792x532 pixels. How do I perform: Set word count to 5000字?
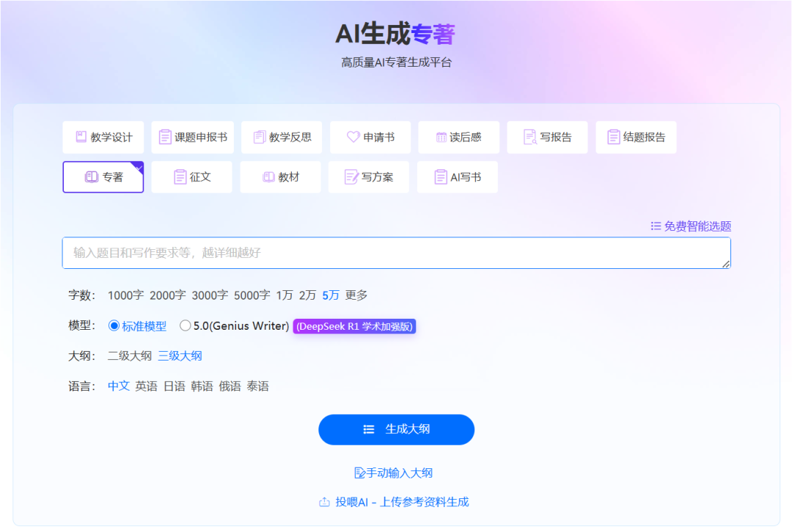[252, 295]
